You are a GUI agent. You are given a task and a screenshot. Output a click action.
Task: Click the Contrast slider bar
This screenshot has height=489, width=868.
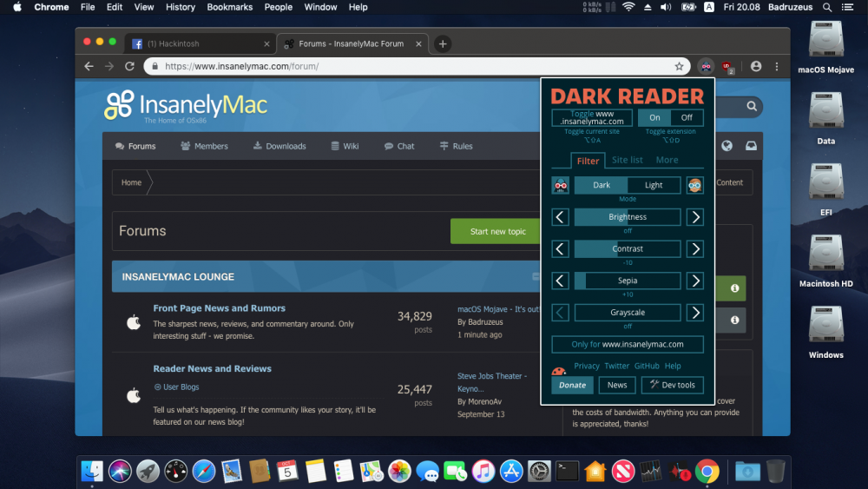pyautogui.click(x=628, y=249)
